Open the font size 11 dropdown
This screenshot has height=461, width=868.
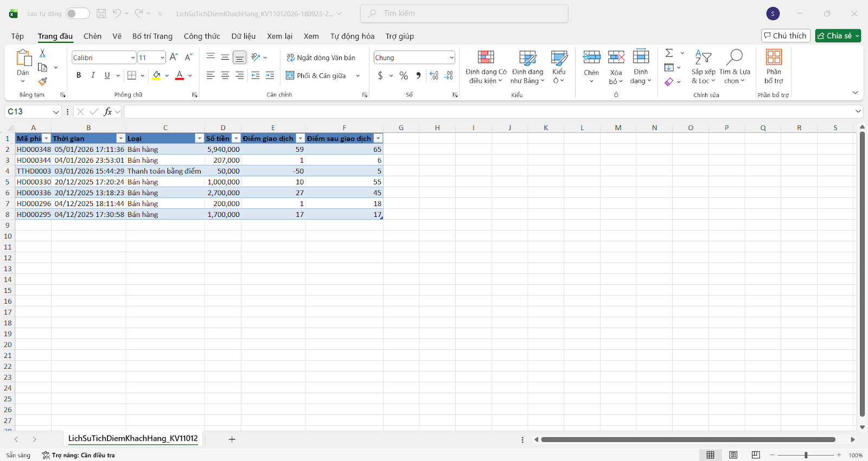[x=162, y=57]
